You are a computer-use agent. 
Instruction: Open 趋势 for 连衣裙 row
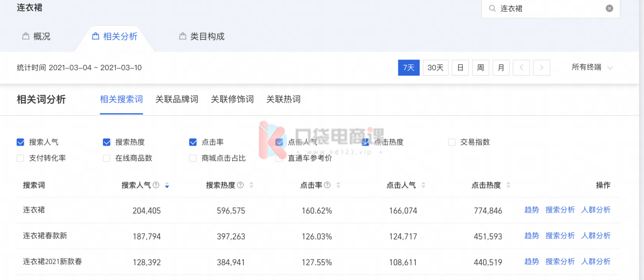pyautogui.click(x=531, y=210)
